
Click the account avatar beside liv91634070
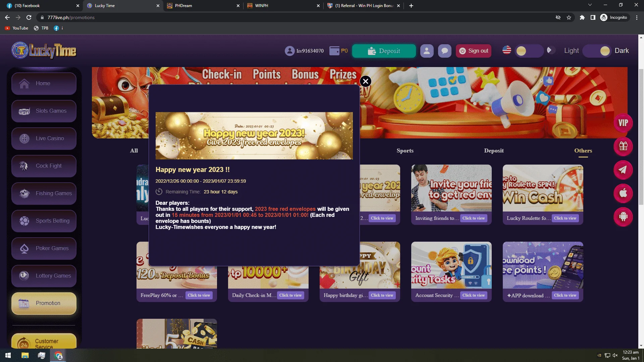coord(289,51)
